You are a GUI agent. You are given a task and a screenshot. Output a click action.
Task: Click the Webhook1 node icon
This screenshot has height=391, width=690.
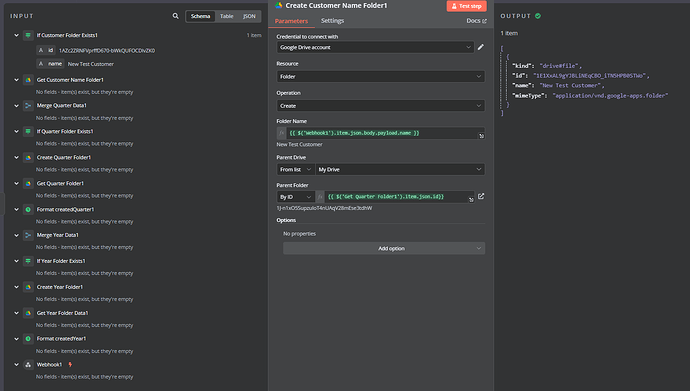28,365
